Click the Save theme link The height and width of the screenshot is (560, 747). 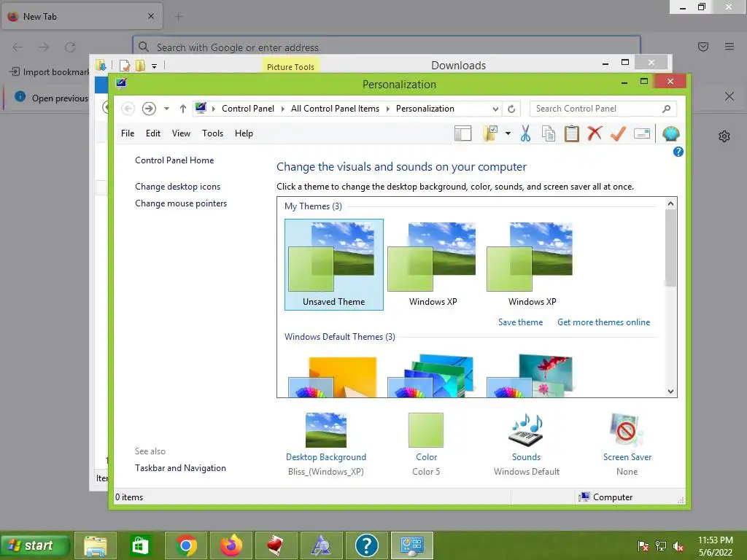[x=520, y=322]
